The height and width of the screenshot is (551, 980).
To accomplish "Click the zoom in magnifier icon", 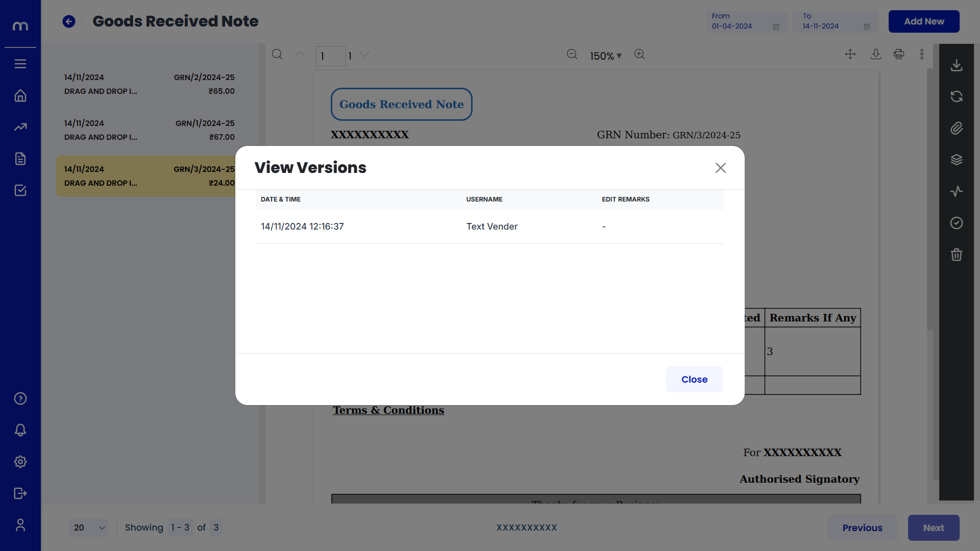I will pos(640,55).
